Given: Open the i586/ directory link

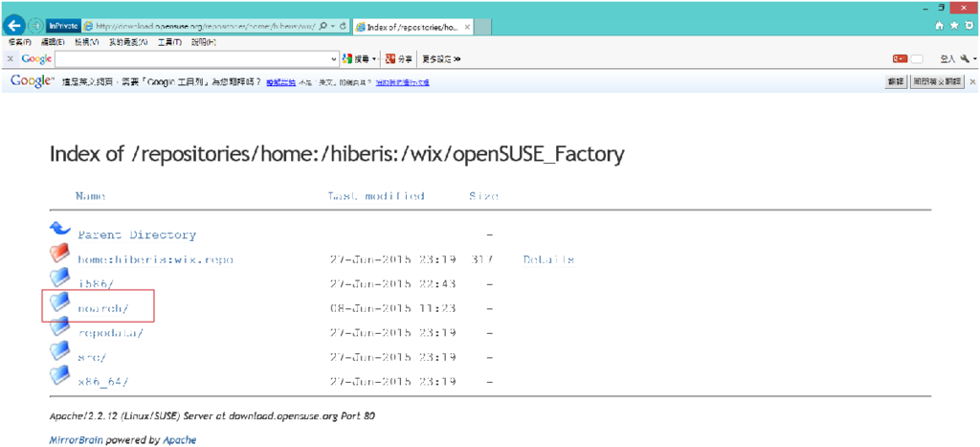Looking at the screenshot, I should 96,284.
